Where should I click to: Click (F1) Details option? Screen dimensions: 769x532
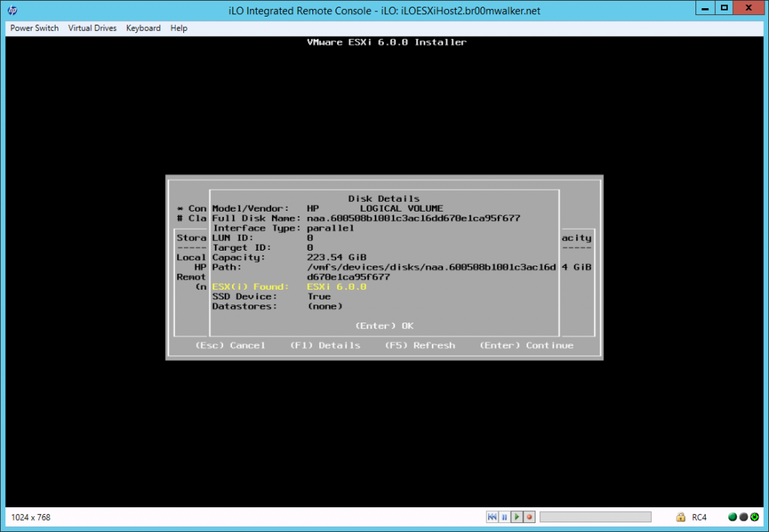click(x=325, y=345)
